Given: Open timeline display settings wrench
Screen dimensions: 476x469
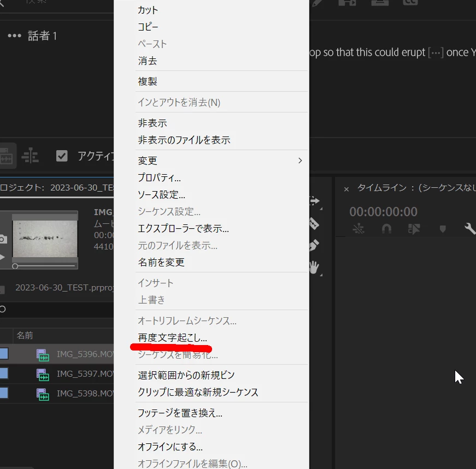Looking at the screenshot, I should point(469,229).
